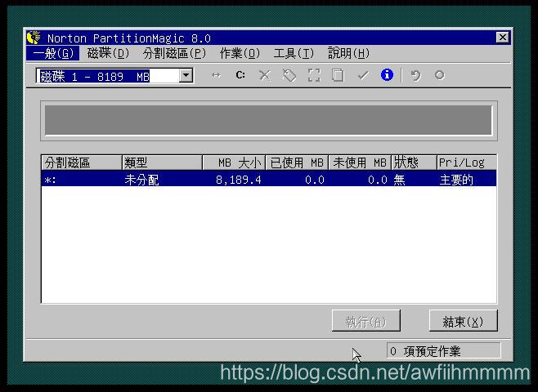Open the disk selector dropdown arrow
This screenshot has height=392, width=538.
pos(186,75)
